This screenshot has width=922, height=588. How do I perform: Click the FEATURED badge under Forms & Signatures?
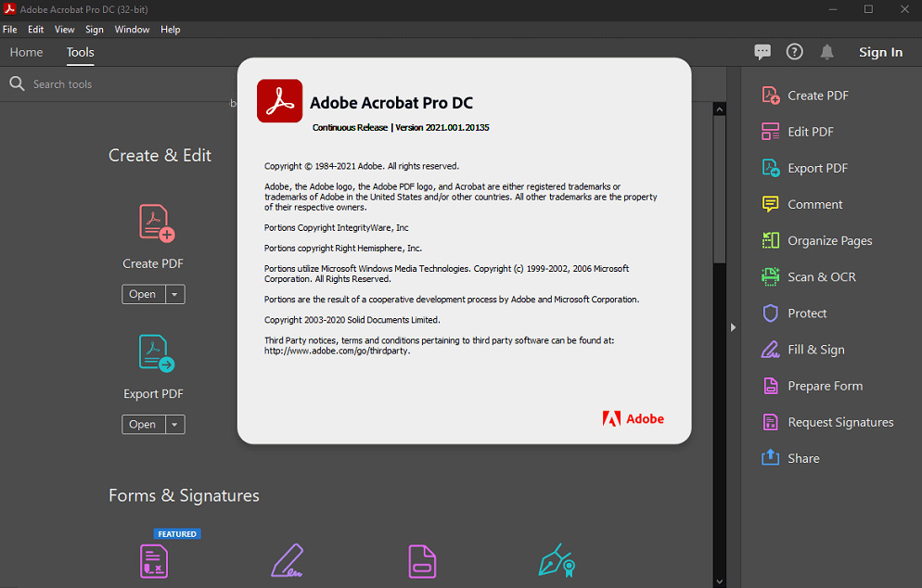[177, 534]
